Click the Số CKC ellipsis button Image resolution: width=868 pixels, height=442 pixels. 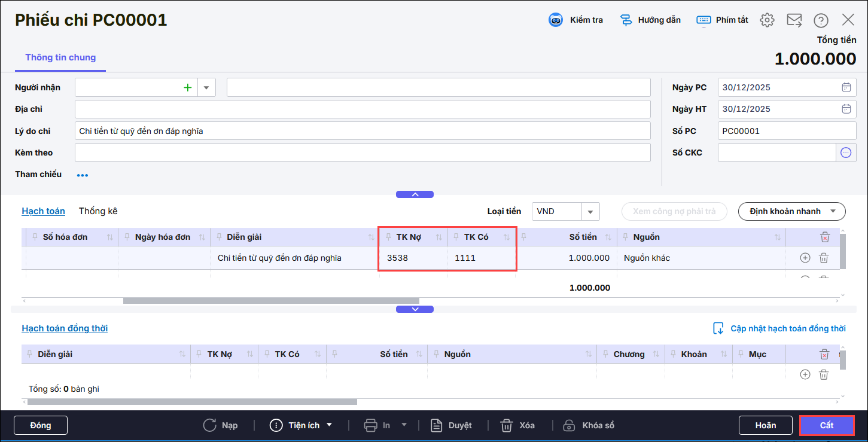coord(845,153)
